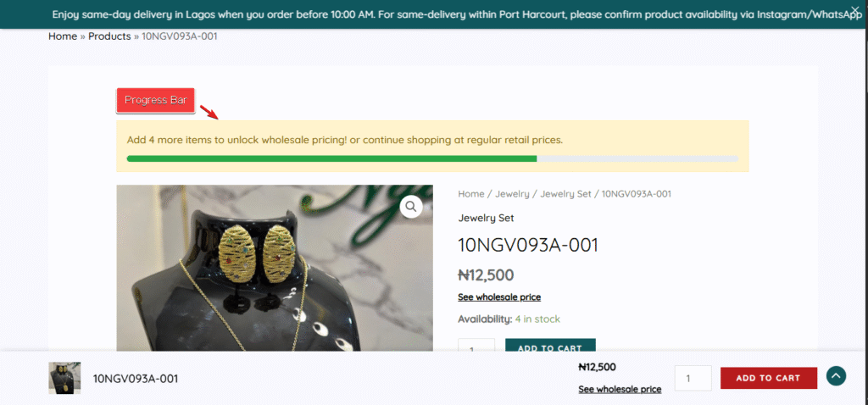Click the red Progress Bar label
The height and width of the screenshot is (405, 868).
(156, 100)
